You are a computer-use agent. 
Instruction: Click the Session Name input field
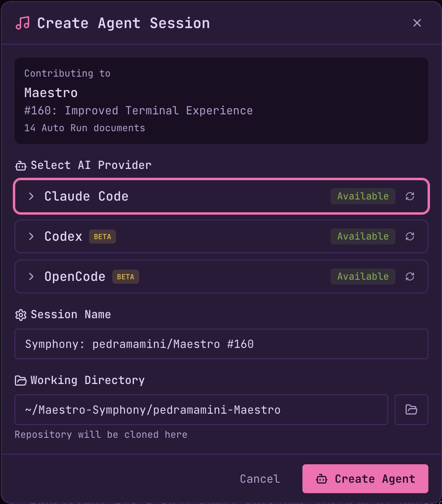click(x=221, y=344)
